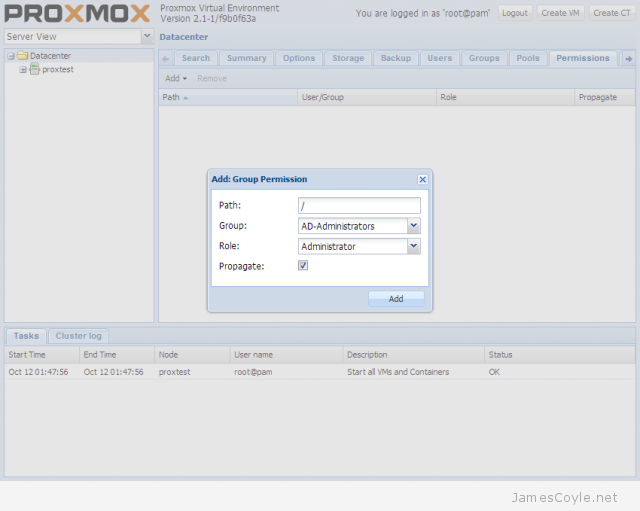Screen dimensions: 640x511
Task: Select the Datacenter tree item label
Action: [x=50, y=56]
